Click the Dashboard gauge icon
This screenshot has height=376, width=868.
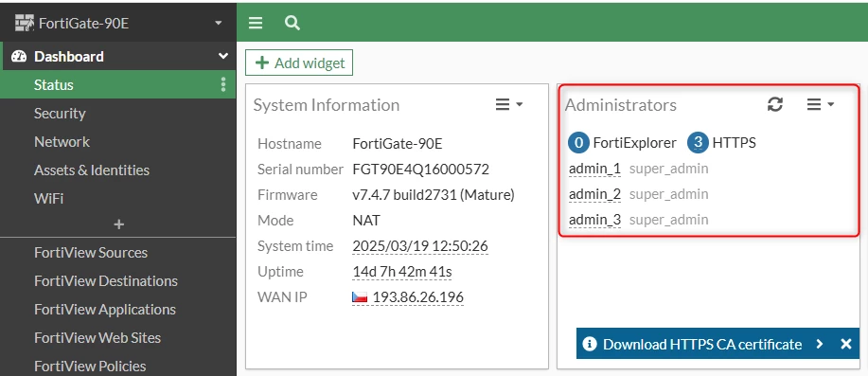tap(19, 57)
